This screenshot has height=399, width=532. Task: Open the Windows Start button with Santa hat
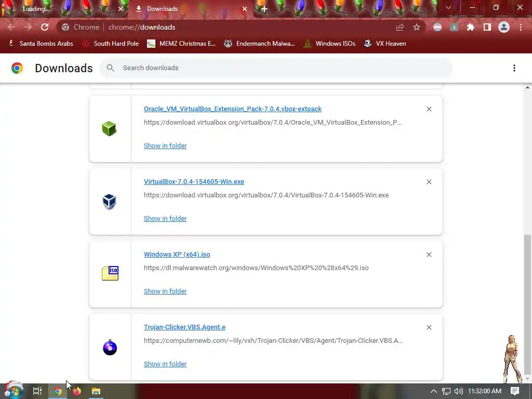14,390
